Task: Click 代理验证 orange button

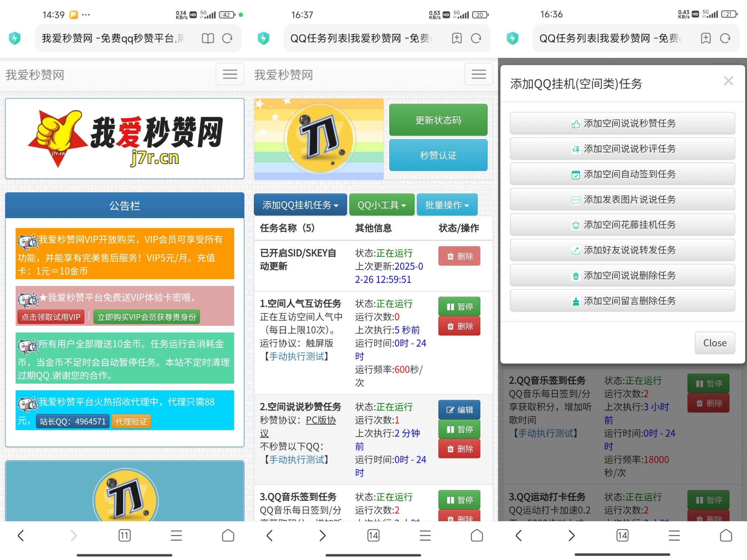Action: (131, 421)
